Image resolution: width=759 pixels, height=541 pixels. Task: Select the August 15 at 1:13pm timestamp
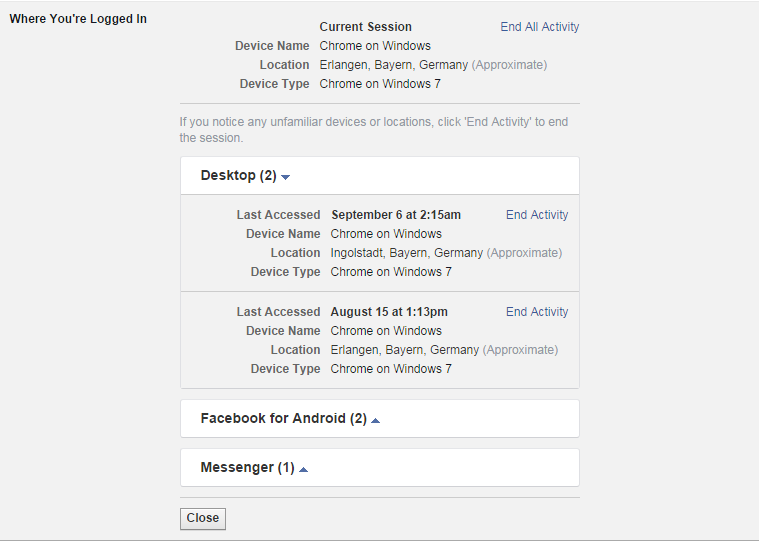[x=389, y=312]
